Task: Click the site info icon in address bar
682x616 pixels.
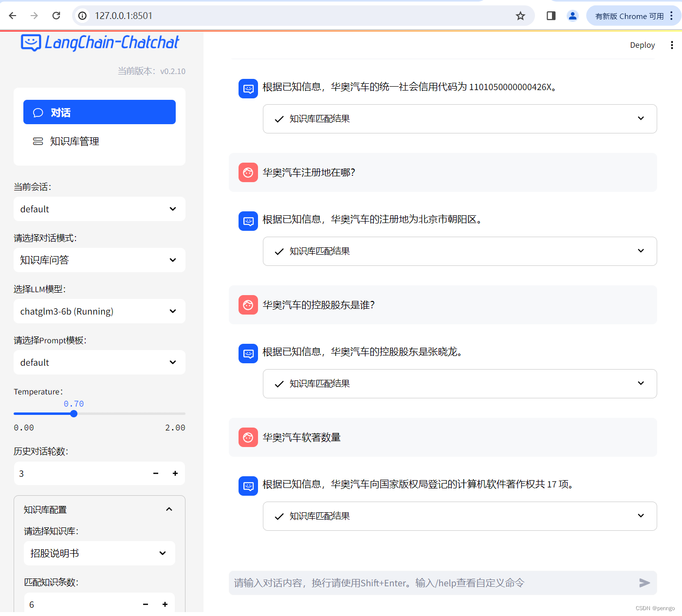Action: 83,16
